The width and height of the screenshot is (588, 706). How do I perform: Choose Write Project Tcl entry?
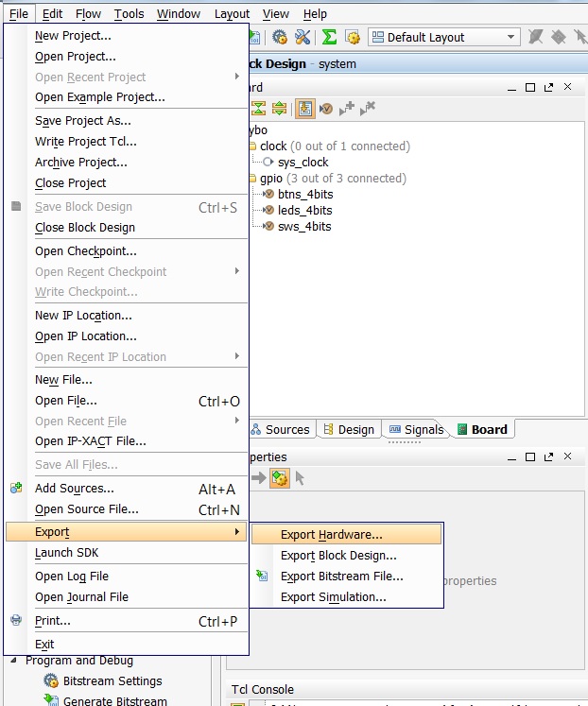coord(127,142)
